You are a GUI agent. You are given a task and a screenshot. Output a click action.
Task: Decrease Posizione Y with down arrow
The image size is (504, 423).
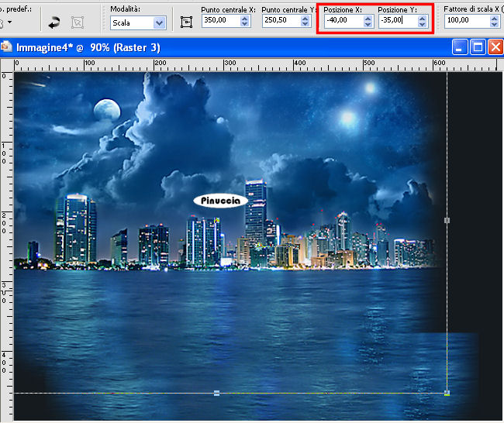click(x=423, y=25)
